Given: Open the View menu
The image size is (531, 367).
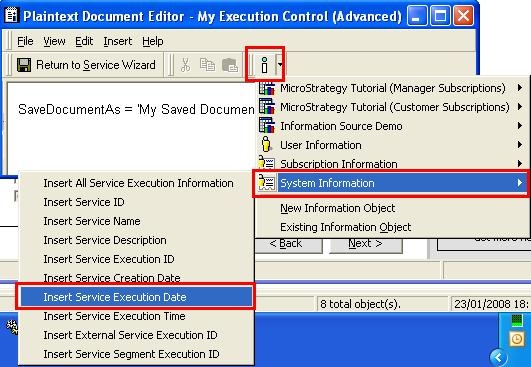Looking at the screenshot, I should [x=54, y=41].
